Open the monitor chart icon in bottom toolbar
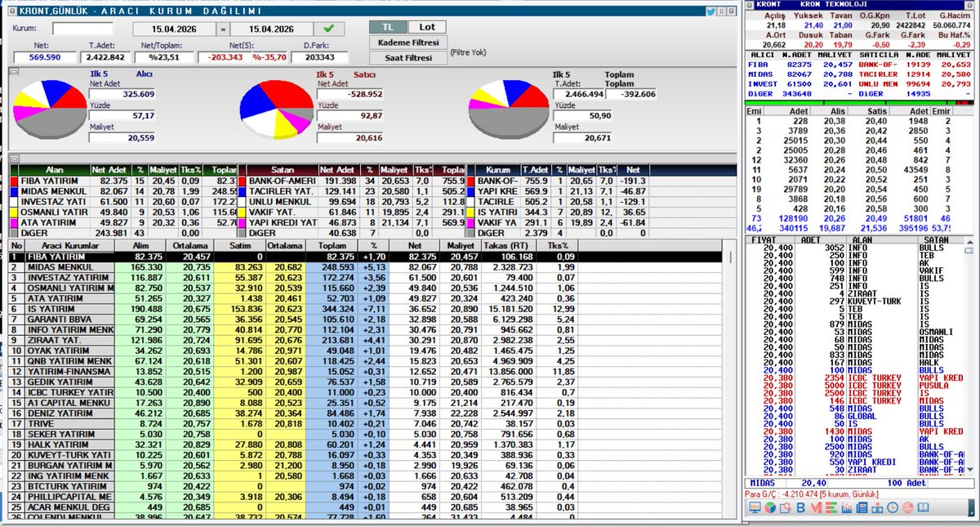Viewport: 980px width, 527px height. click(755, 507)
